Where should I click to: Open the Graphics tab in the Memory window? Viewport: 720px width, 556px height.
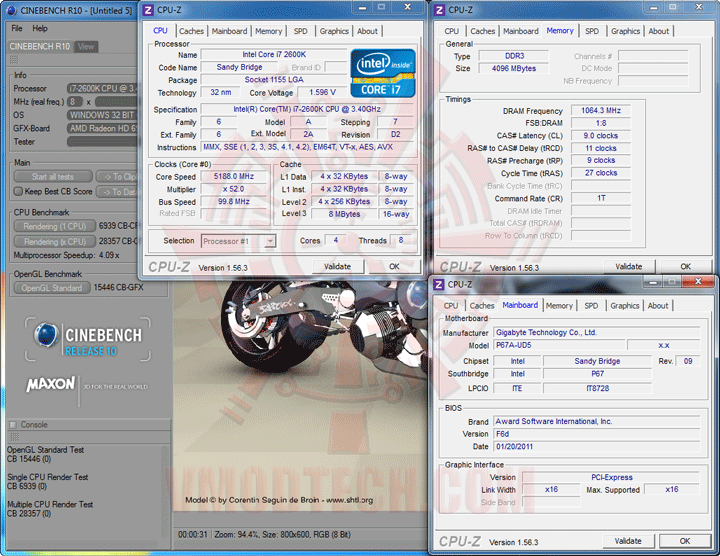pyautogui.click(x=625, y=31)
